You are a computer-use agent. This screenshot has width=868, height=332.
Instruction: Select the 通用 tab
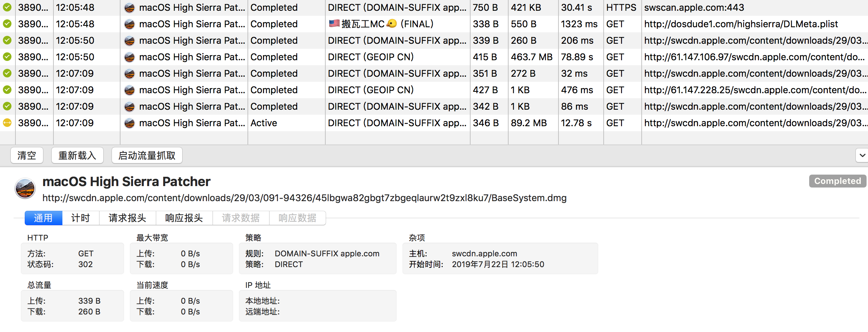click(x=43, y=218)
